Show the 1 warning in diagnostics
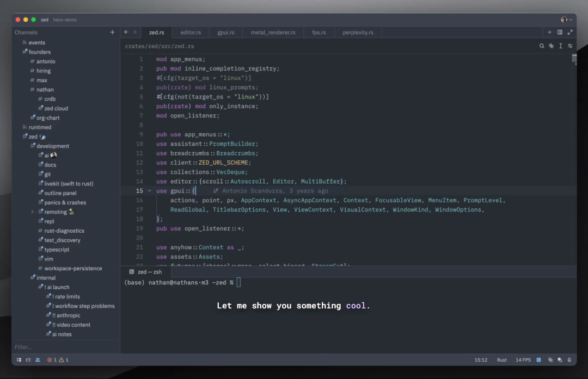Screen dimensions: 588x379 [64, 360]
